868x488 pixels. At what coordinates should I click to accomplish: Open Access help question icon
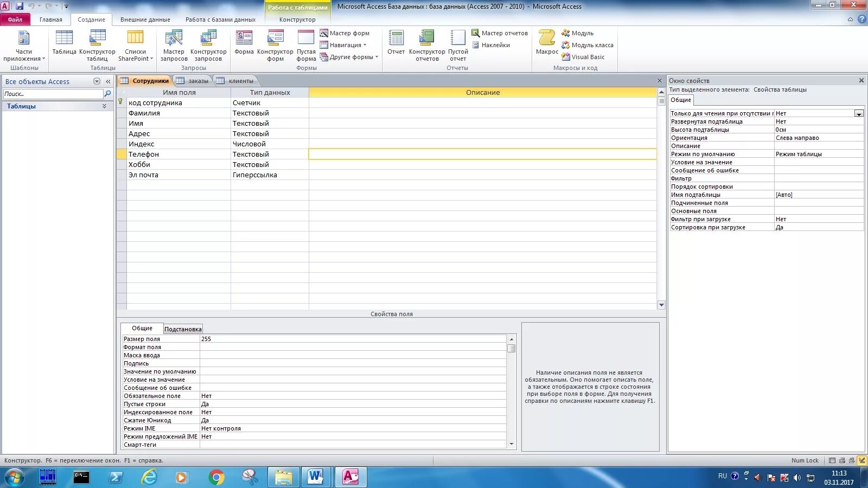tap(861, 20)
